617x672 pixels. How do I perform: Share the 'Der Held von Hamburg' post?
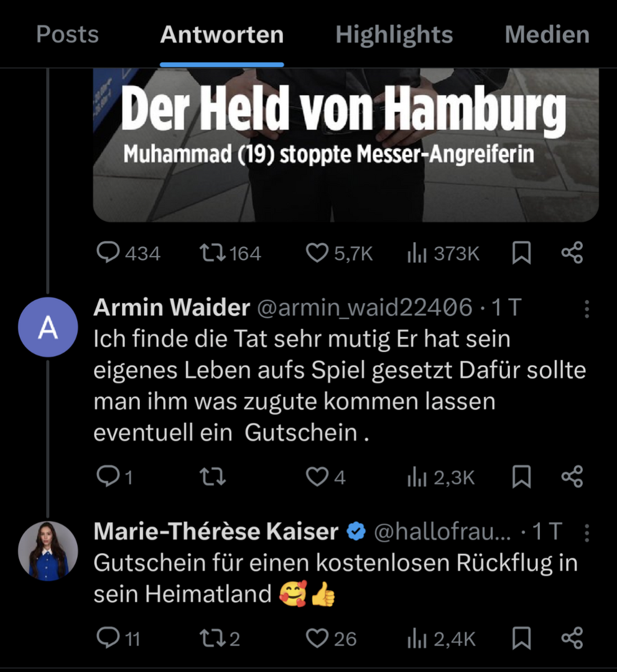(572, 253)
